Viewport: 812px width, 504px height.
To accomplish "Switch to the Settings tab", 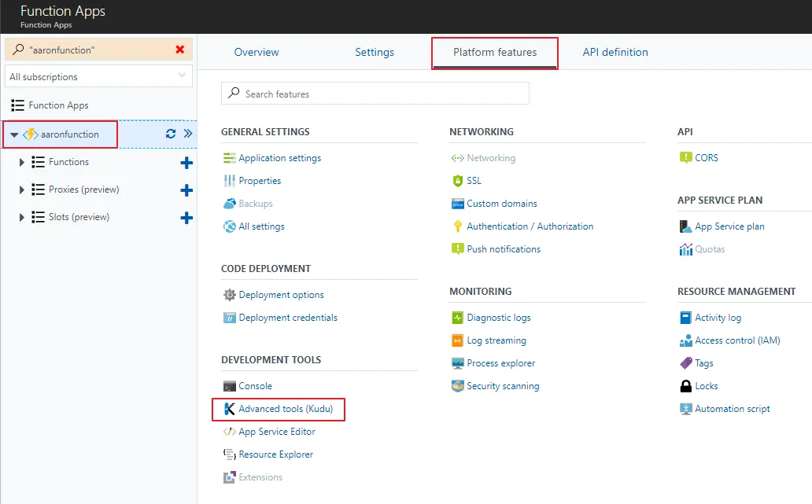I will (x=375, y=52).
